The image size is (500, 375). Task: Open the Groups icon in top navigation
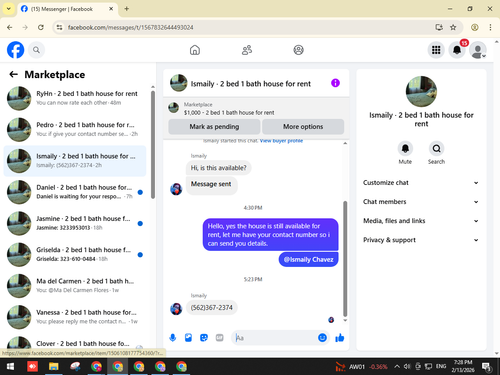point(298,50)
